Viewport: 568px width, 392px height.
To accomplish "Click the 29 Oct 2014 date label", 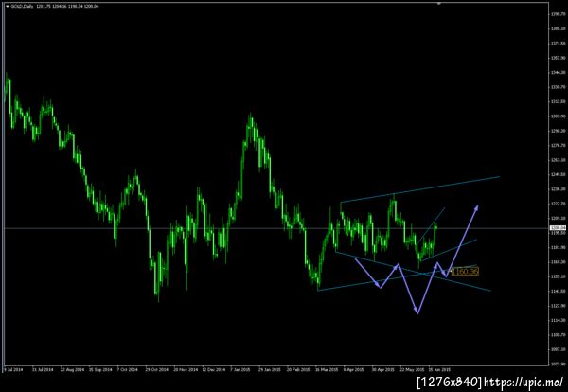I will pyautogui.click(x=157, y=370).
